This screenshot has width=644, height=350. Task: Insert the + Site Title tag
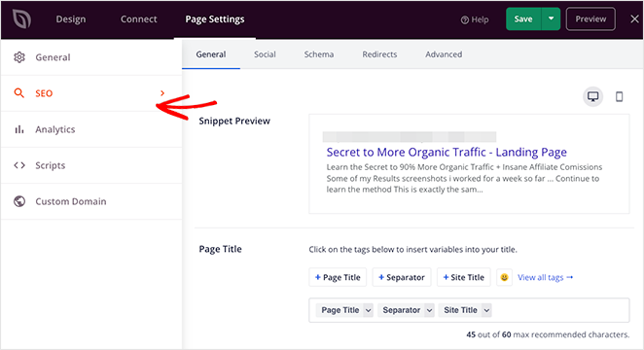pyautogui.click(x=463, y=277)
